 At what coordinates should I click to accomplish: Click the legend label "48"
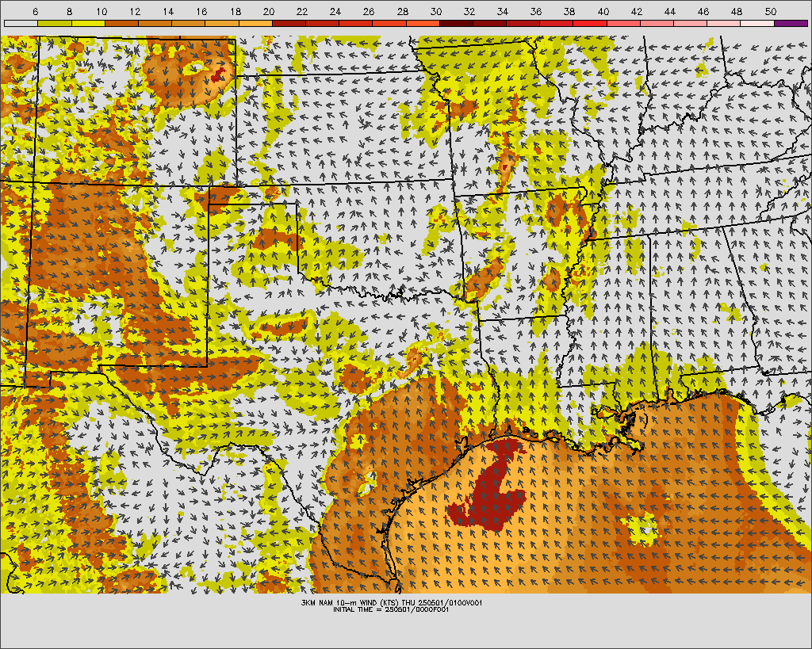737,11
